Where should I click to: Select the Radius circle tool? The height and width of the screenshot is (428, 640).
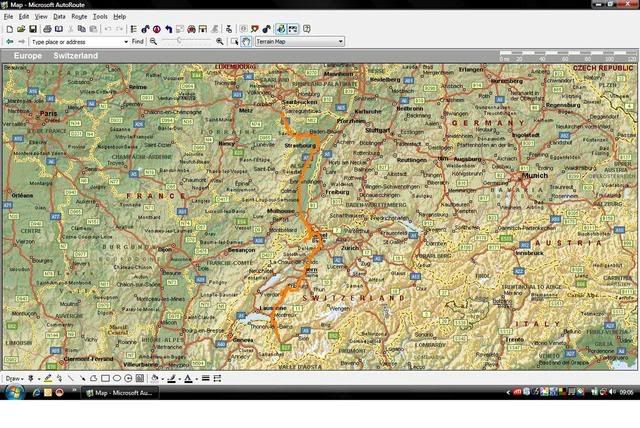point(128,379)
